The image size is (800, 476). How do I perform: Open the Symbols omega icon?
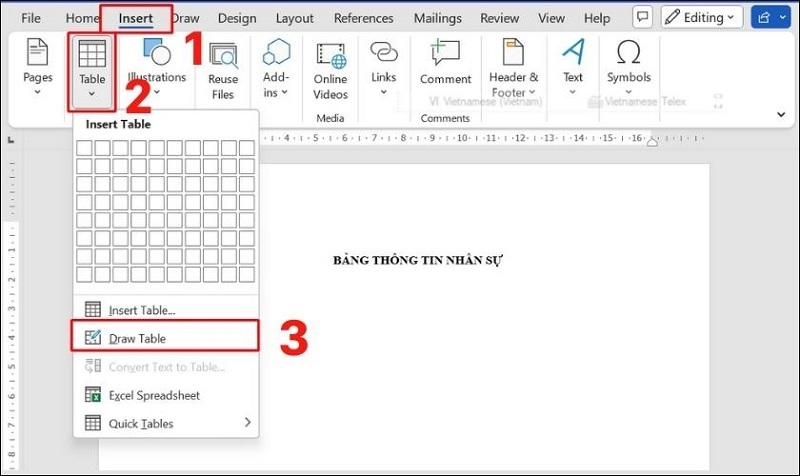point(628,53)
